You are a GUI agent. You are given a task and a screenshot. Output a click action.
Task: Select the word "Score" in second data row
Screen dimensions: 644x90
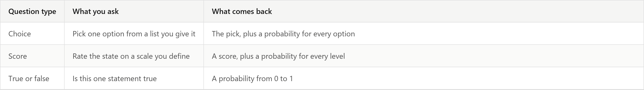(x=17, y=56)
